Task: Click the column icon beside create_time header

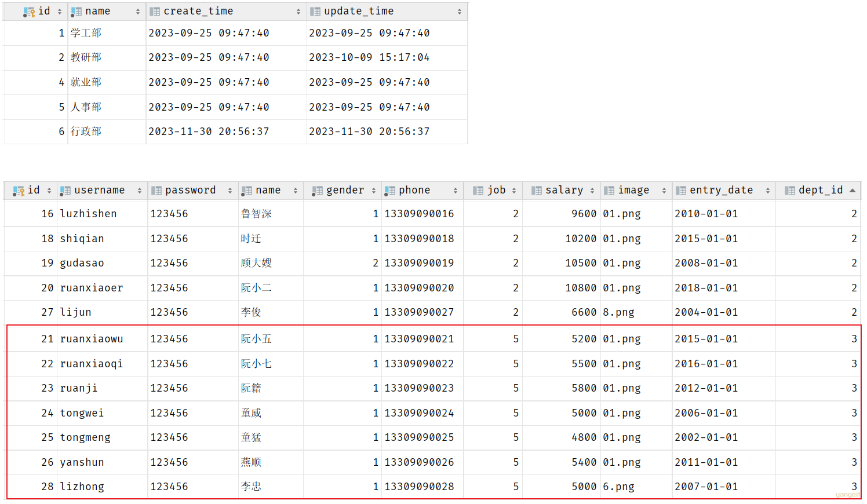Action: 155,12
